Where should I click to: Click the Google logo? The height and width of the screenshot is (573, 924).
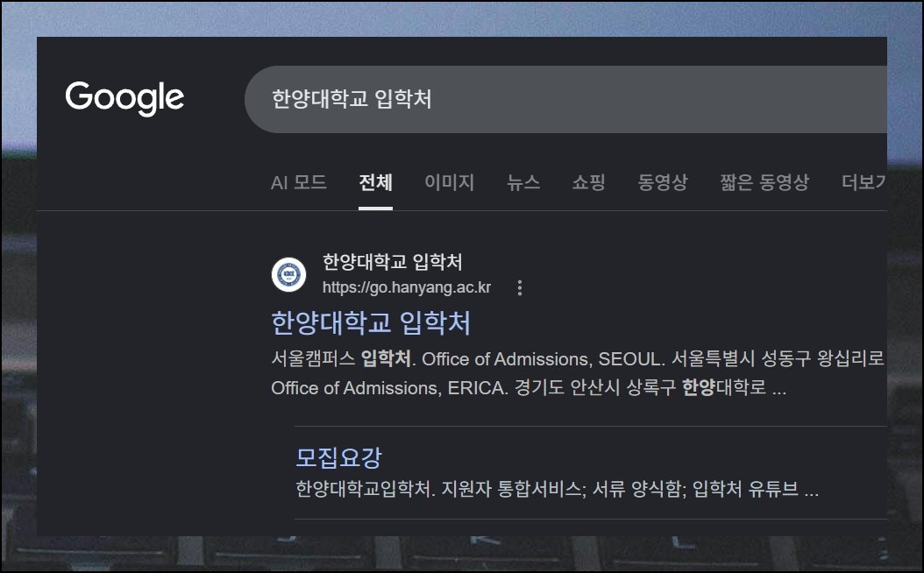tap(124, 98)
